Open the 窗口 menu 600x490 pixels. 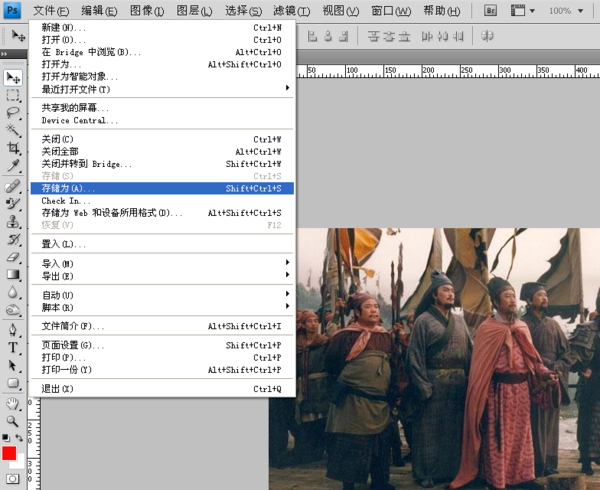391,11
